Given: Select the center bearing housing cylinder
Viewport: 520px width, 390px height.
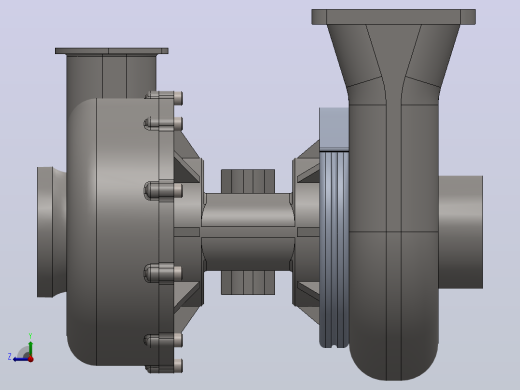Looking at the screenshot, I should click(x=248, y=232).
